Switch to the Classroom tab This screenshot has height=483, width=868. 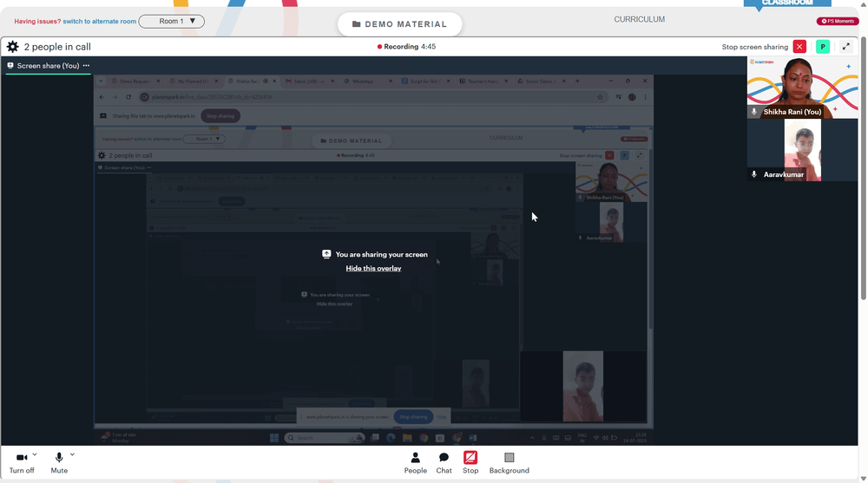point(787,3)
